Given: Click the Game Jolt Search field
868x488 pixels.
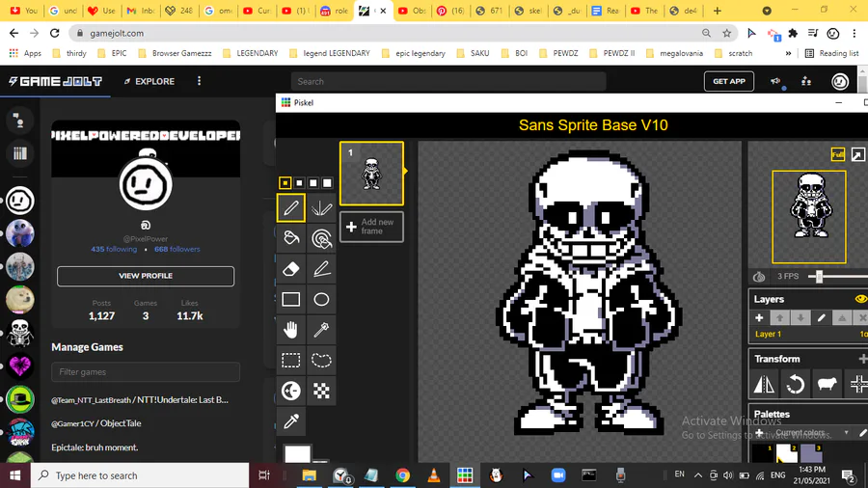Looking at the screenshot, I should pyautogui.click(x=448, y=81).
